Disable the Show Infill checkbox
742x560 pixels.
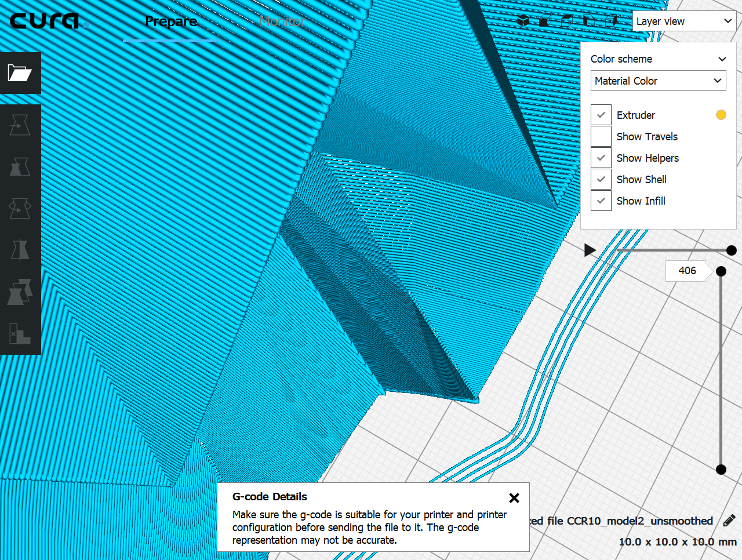(601, 201)
